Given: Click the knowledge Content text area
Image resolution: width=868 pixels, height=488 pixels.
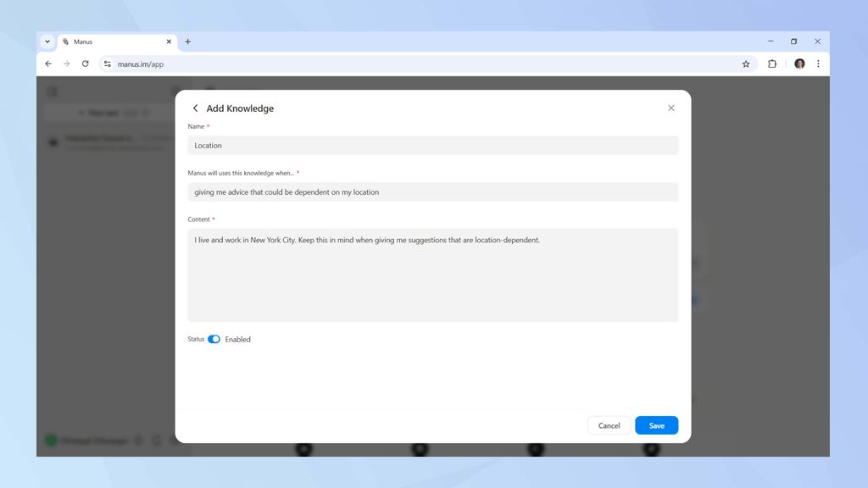Looking at the screenshot, I should tap(431, 271).
